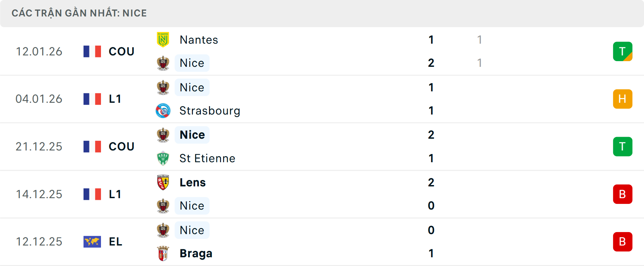
Task: Click the green T badge for St Etienne match
Action: point(623,146)
